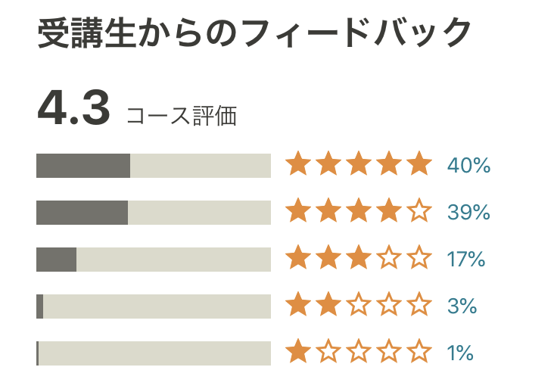Screen dimensions: 557x392
Task: Click the one-star rating stars
Action: click(x=358, y=353)
